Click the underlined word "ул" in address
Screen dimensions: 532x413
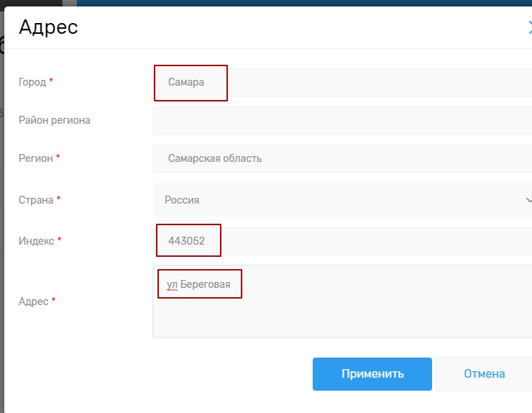click(x=172, y=285)
